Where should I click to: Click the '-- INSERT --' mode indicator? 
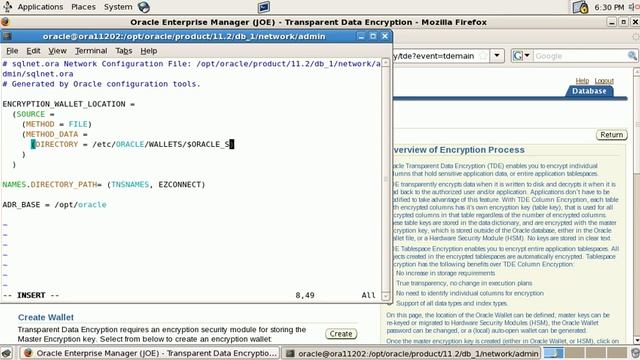tap(31, 295)
